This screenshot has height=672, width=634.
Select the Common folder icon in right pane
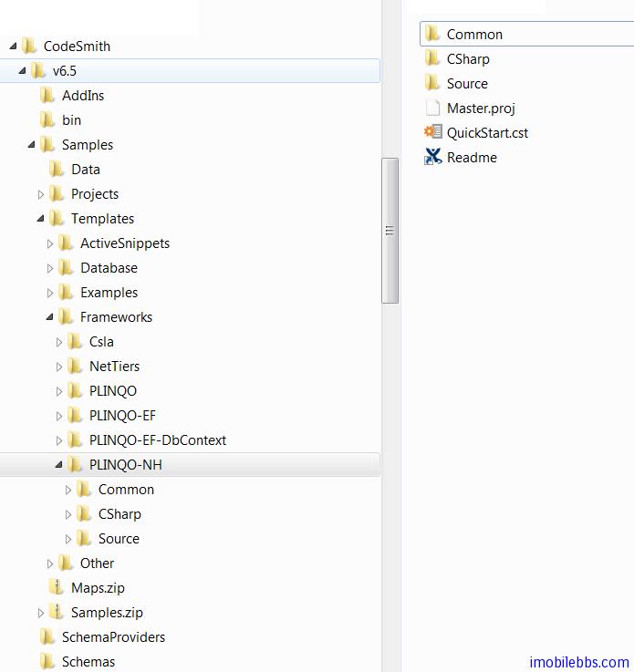pos(433,35)
